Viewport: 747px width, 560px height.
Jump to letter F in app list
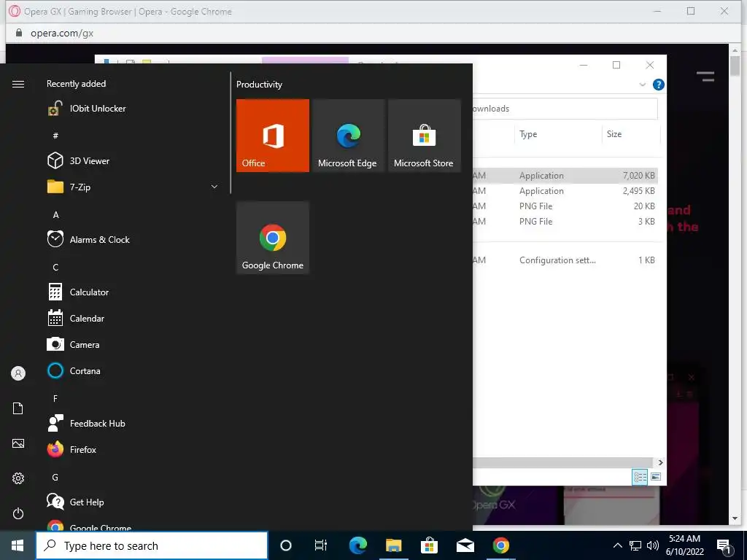click(x=55, y=398)
